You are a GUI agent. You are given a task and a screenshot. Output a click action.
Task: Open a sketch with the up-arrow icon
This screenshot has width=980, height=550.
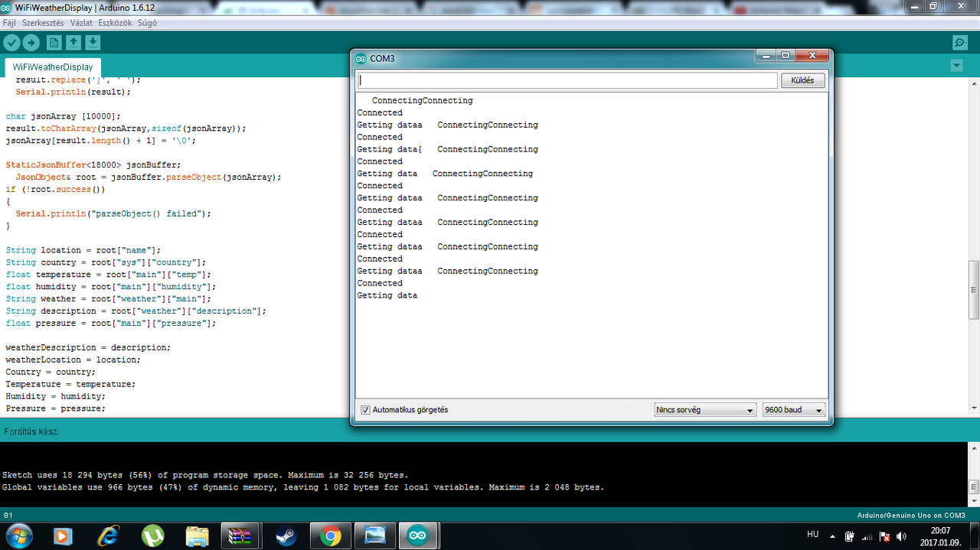[x=73, y=43]
